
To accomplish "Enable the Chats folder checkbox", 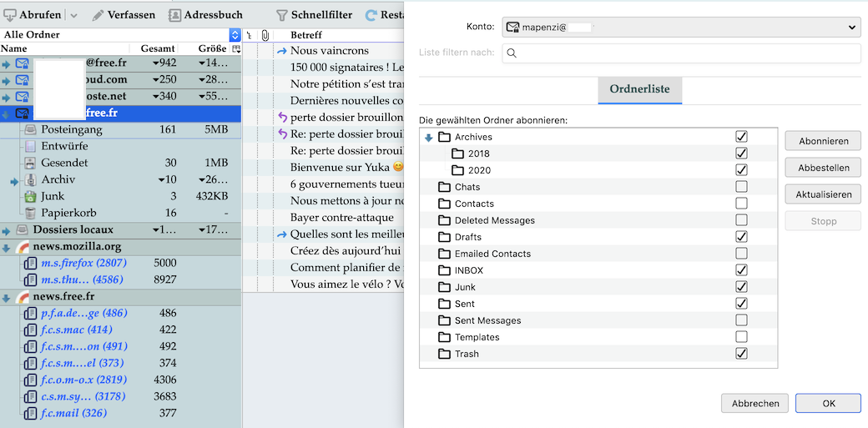I will (x=741, y=187).
